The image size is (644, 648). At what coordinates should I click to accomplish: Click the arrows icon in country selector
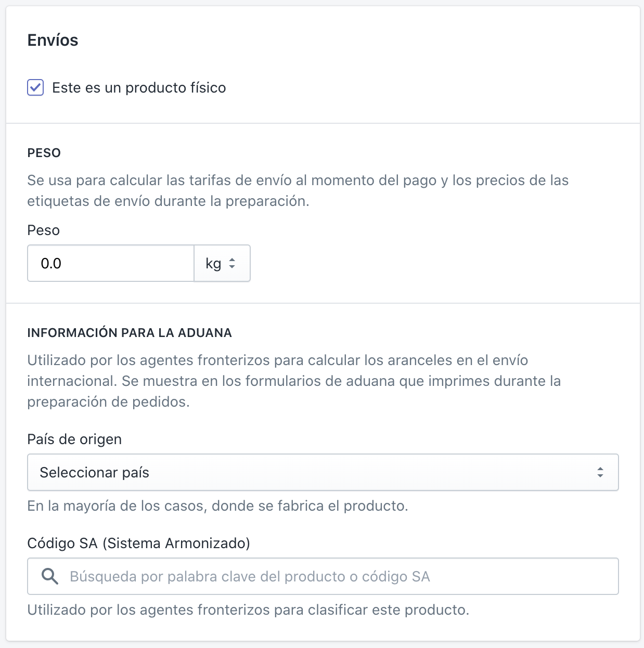[600, 472]
